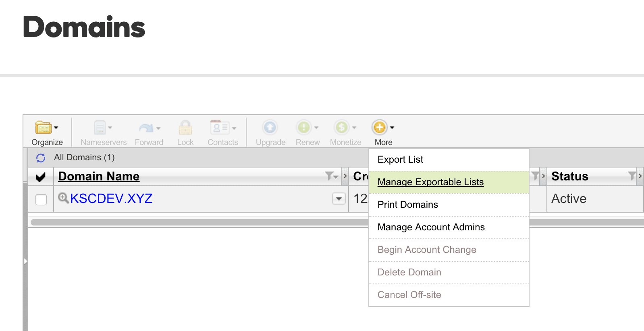
Task: Click the More plus icon
Action: pyautogui.click(x=379, y=127)
